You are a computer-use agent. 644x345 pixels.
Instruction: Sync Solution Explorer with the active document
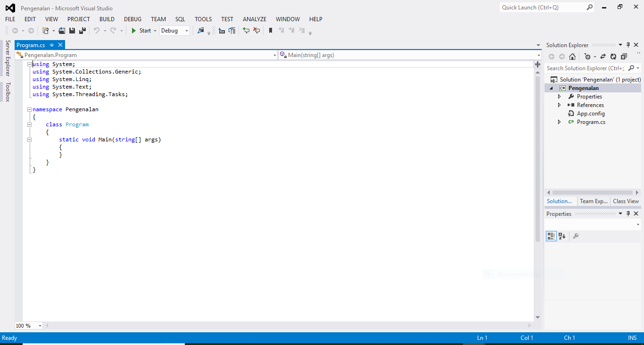pyautogui.click(x=603, y=57)
